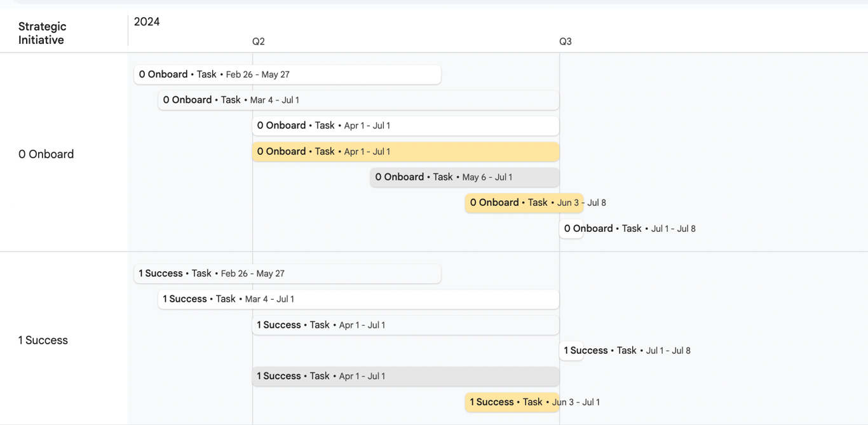Viewport: 868px width, 425px height.
Task: Click the 0 Onboard group row label
Action: (x=46, y=154)
